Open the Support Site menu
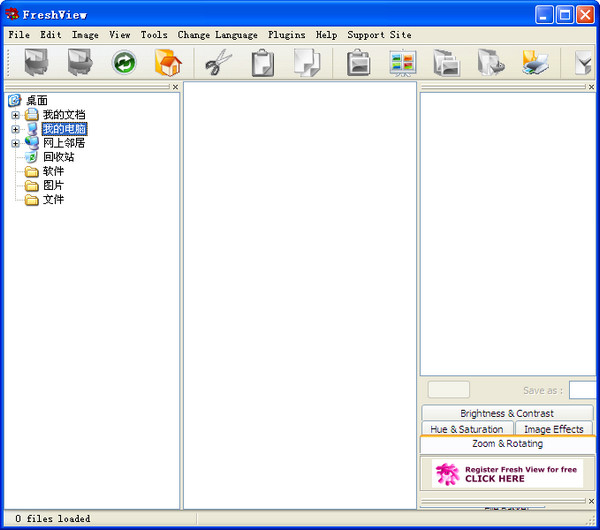 tap(379, 35)
